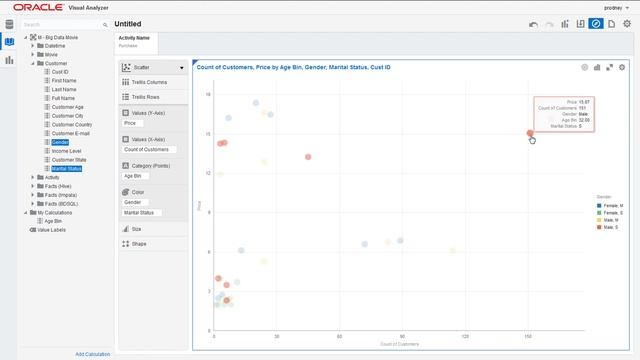This screenshot has width=640, height=360.
Task: Select the highlighted Gender column
Action: point(60,142)
